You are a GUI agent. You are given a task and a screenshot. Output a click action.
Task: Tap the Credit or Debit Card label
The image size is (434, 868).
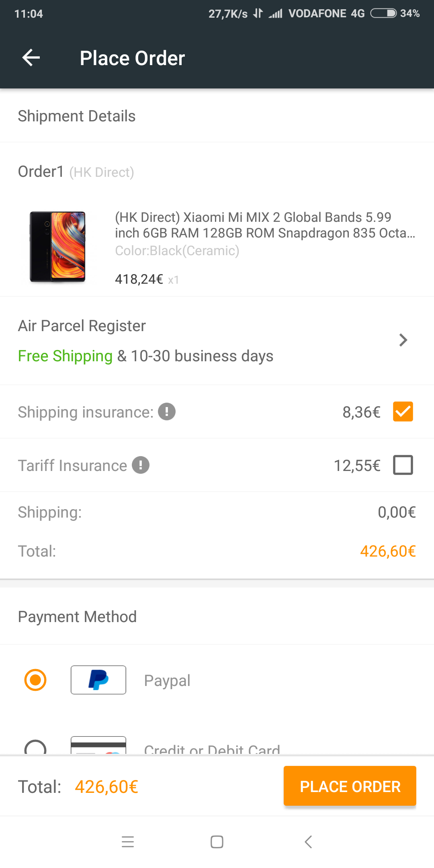212,749
